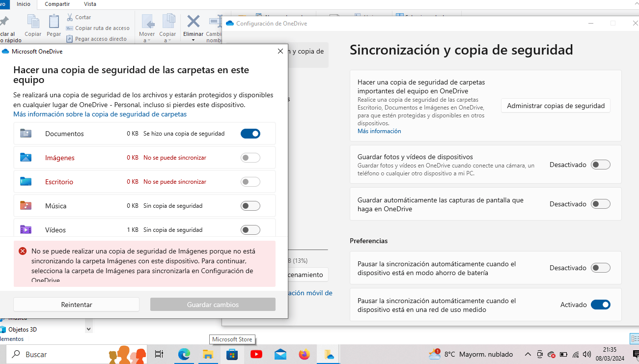This screenshot has width=639, height=364.
Task: Click the Escritorio folder icon in backup list
Action: [x=26, y=181]
